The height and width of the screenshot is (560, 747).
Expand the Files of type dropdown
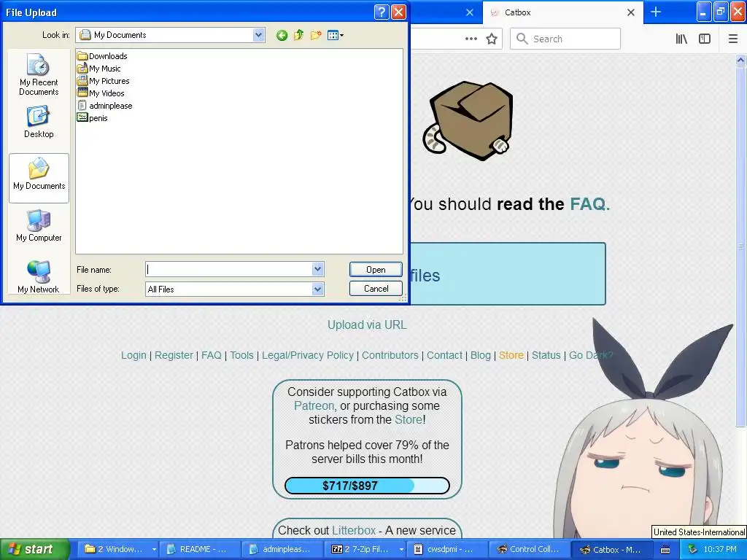point(318,289)
